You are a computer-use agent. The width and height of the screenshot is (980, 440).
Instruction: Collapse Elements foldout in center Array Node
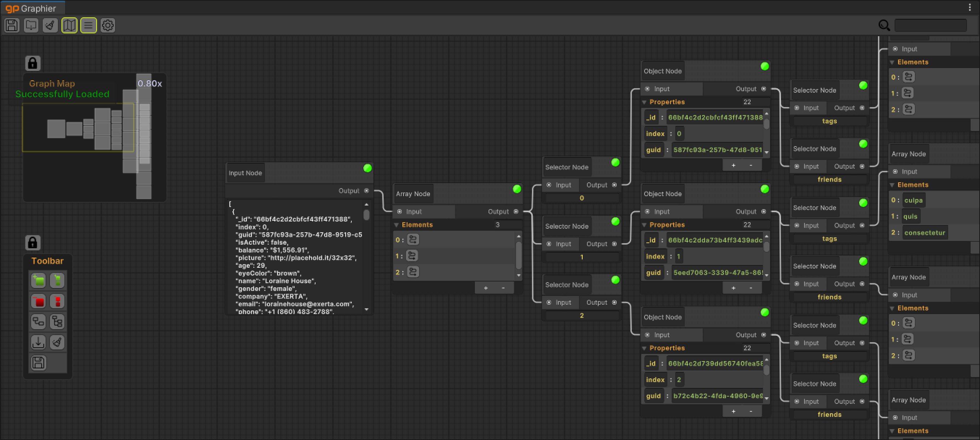click(x=397, y=225)
